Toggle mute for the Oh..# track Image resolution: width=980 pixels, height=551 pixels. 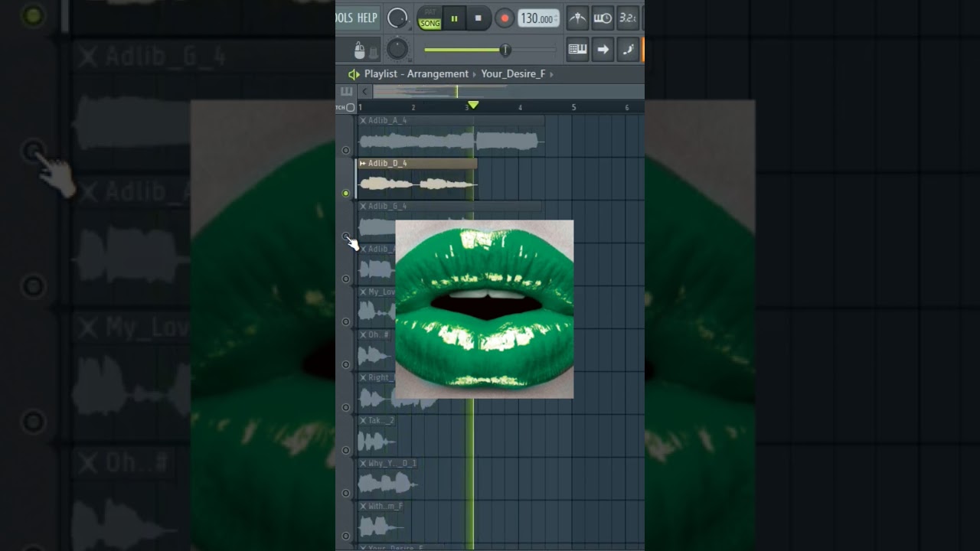pyautogui.click(x=345, y=364)
